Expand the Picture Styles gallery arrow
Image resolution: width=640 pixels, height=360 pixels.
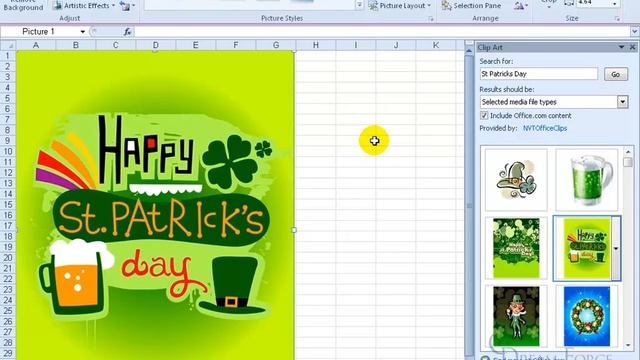pyautogui.click(x=359, y=5)
